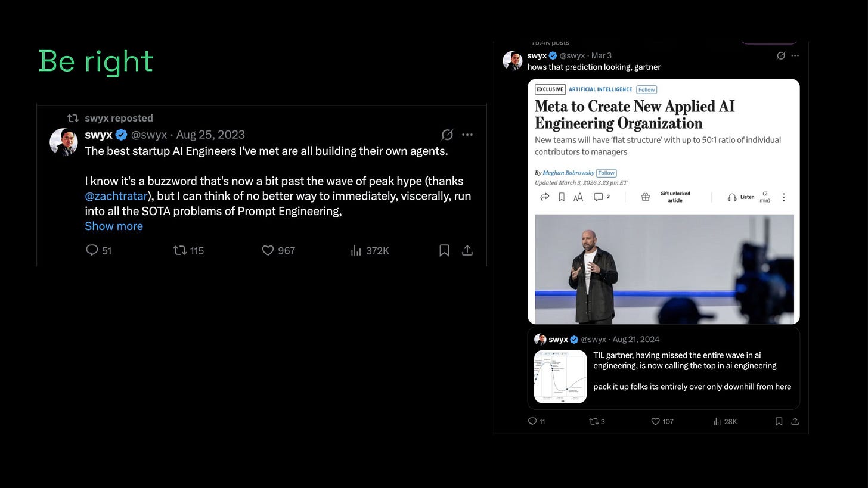Bookmark the Mar 3 gartner tweet
The width and height of the screenshot is (868, 488).
point(779,421)
